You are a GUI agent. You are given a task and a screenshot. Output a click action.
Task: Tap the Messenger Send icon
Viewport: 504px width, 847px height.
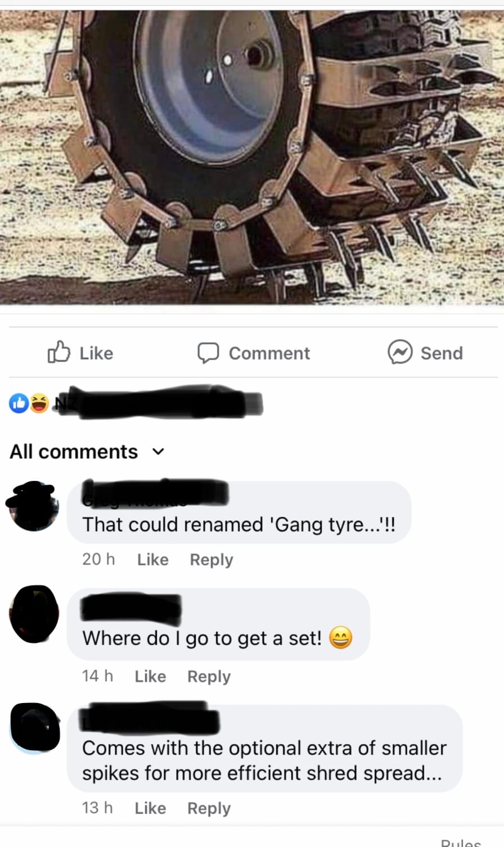pos(400,353)
